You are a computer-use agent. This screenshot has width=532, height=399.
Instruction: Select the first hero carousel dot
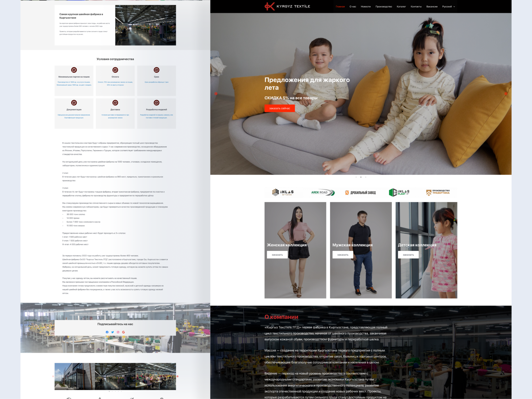(x=356, y=177)
